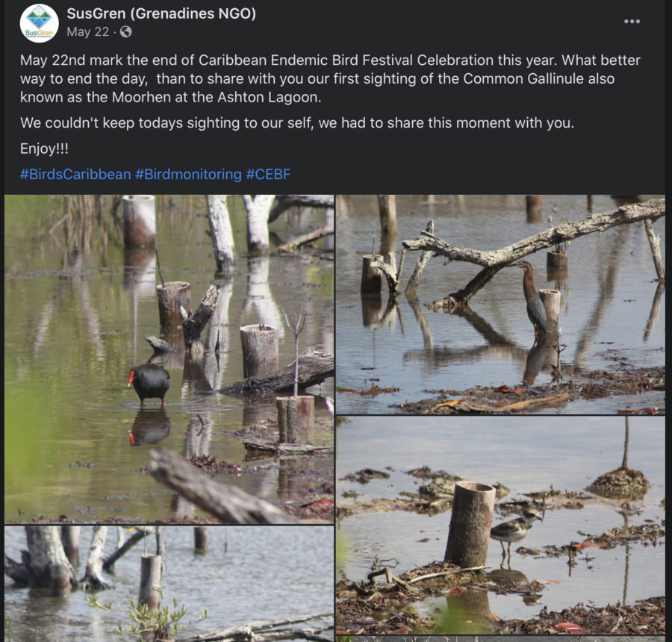Click the moorhen's reflection in the water
672x642 pixels.
149,427
